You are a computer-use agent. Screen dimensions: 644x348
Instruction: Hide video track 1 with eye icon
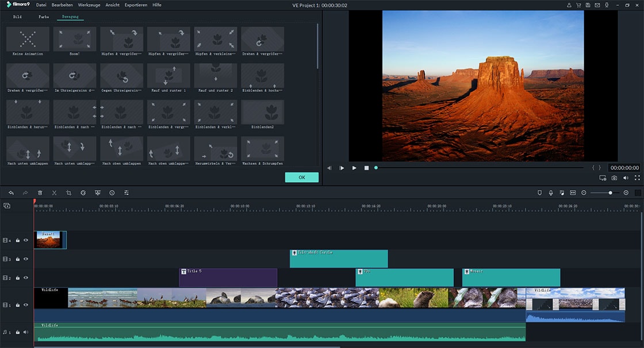(26, 305)
